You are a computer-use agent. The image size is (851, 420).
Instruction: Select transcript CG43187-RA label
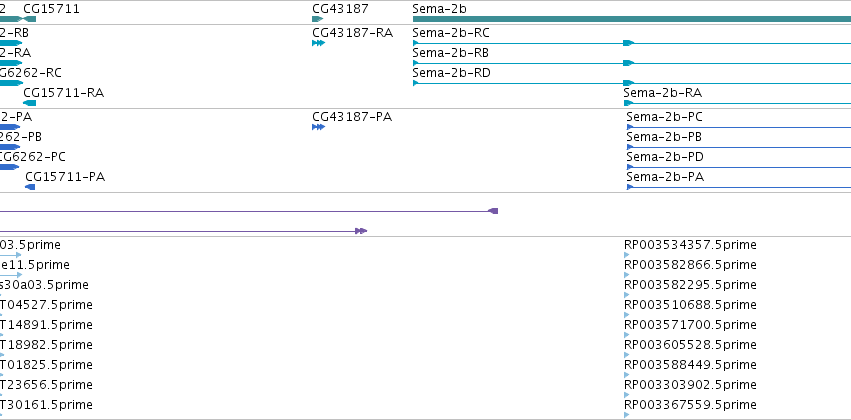tap(352, 33)
